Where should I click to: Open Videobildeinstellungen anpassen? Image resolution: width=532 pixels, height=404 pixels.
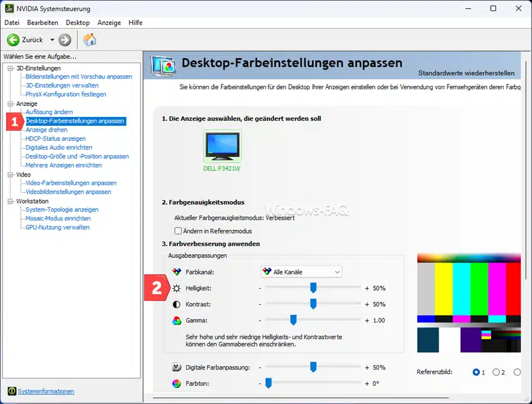click(x=68, y=192)
